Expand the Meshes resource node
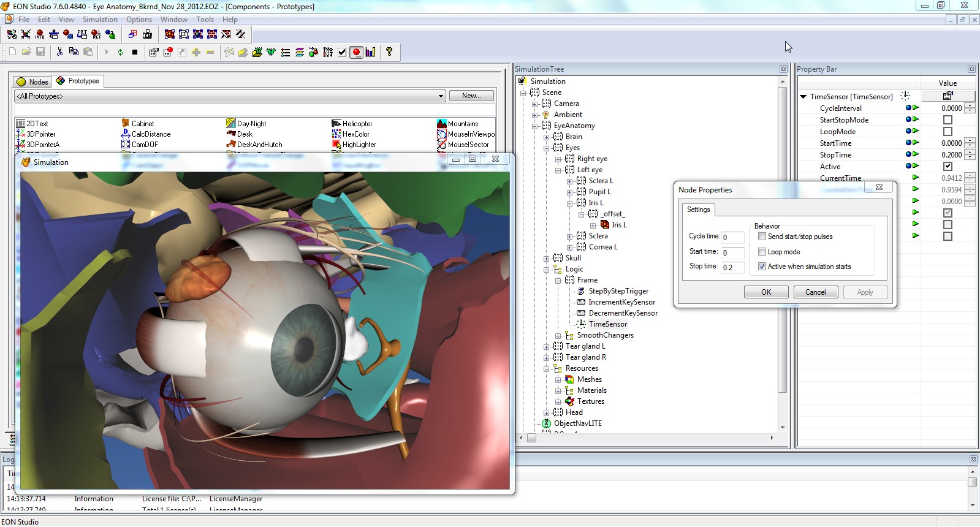 tap(558, 379)
